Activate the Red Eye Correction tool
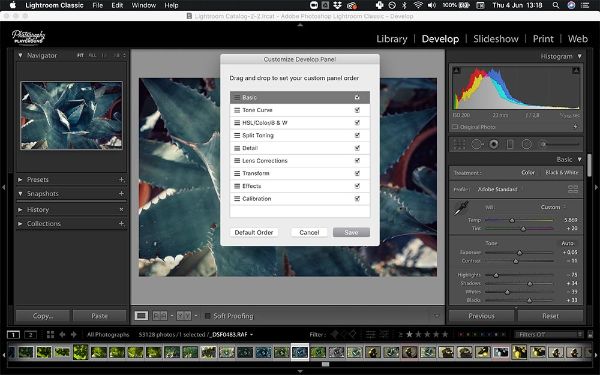 pos(494,144)
